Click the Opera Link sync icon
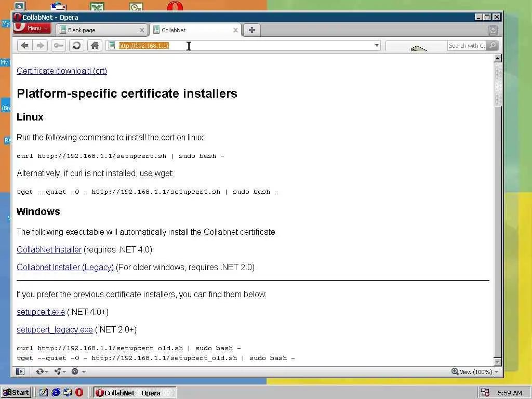Viewport: 532px width, 399px height. 39,371
